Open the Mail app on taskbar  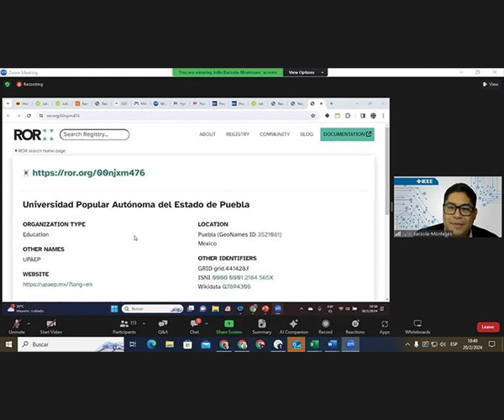coord(206,344)
